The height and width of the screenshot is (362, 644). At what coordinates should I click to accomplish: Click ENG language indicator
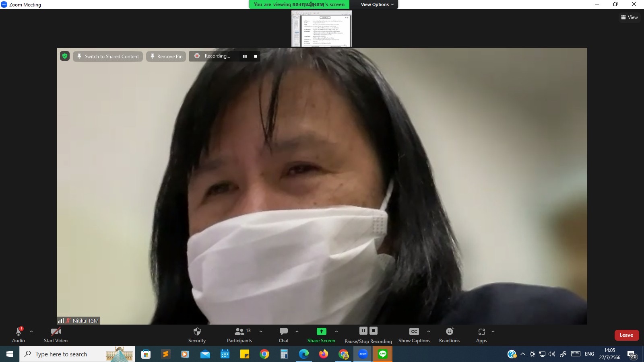[x=589, y=354]
